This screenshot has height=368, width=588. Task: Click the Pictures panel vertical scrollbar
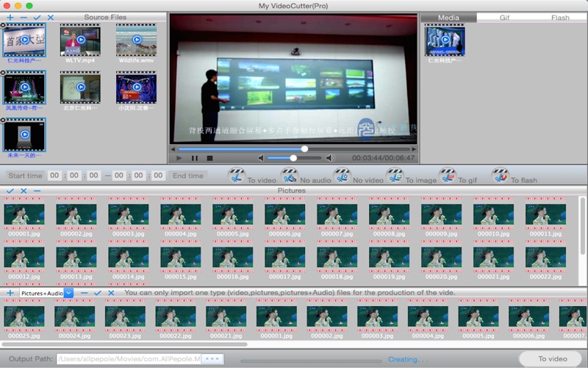582,226
